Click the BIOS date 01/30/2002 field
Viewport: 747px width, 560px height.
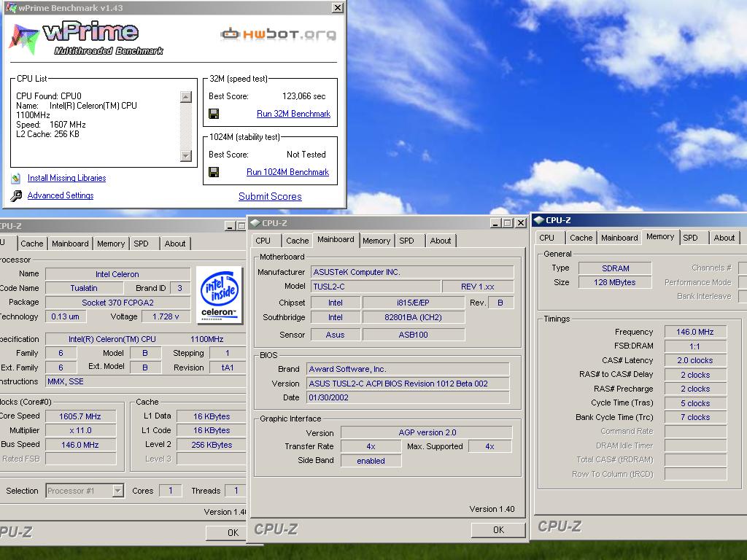409,397
